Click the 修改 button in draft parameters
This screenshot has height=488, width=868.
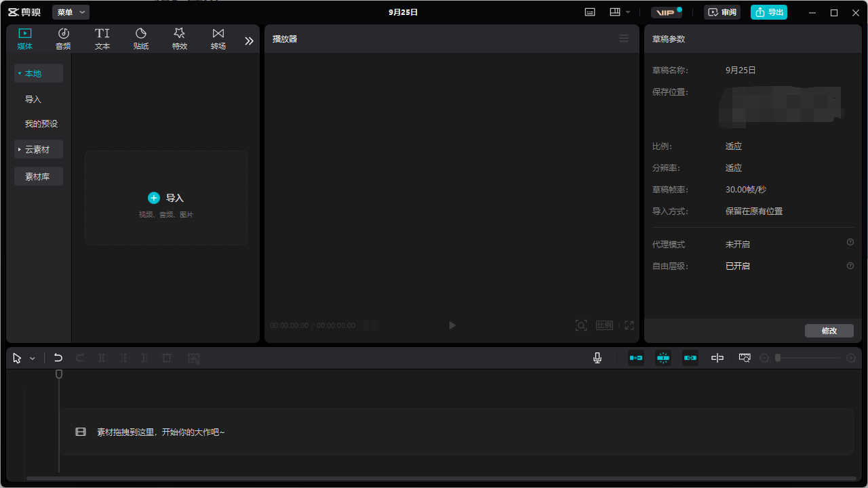pos(829,331)
